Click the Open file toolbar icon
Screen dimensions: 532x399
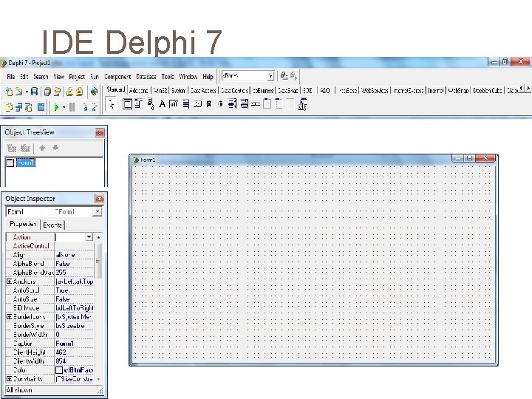coord(18,92)
